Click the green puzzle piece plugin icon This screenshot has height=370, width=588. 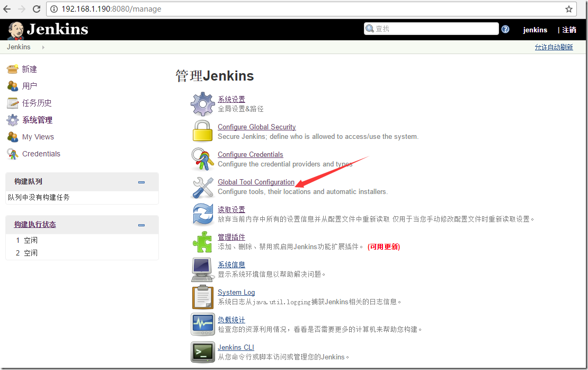202,242
